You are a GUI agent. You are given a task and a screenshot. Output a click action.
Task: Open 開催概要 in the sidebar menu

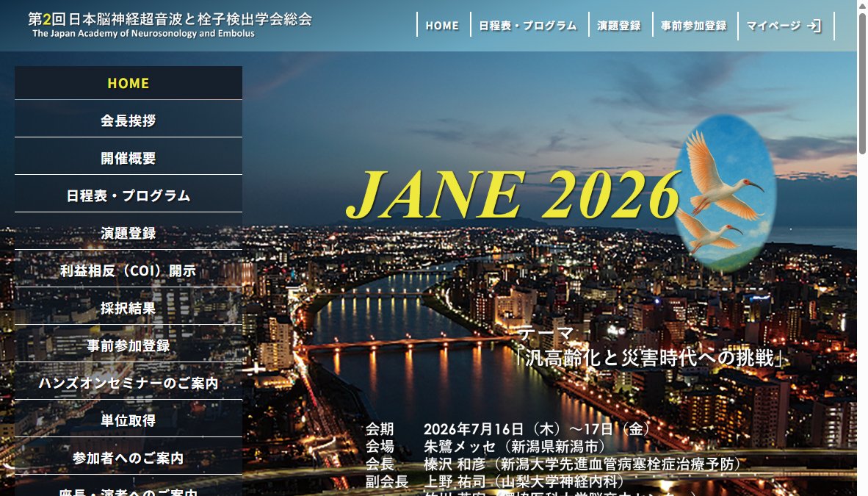129,158
